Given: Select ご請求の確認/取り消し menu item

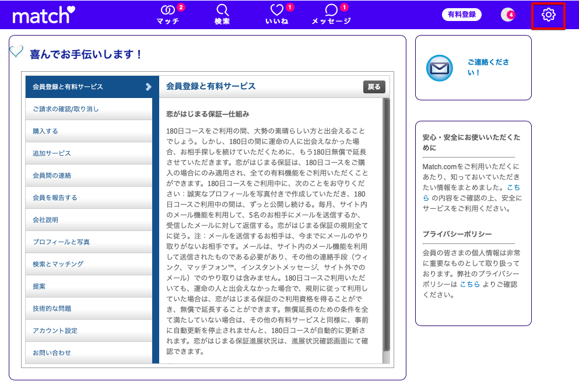Looking at the screenshot, I should 89,109.
